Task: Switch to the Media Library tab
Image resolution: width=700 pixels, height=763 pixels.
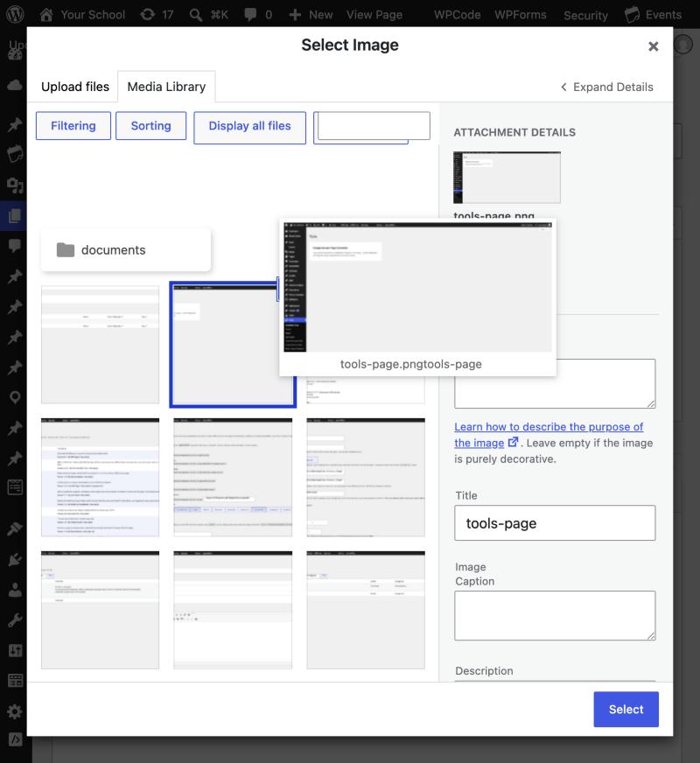Action: (x=166, y=87)
